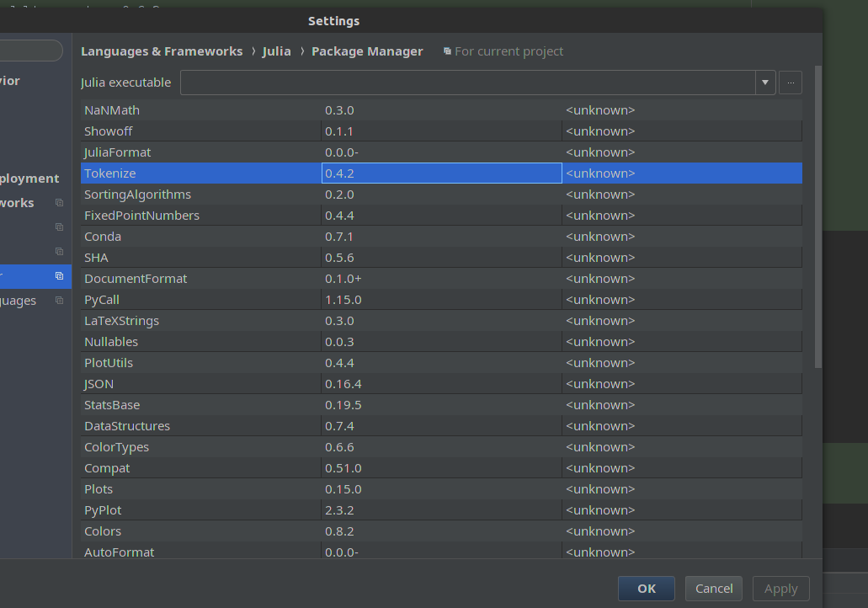Click the second small project icon below Frameworks
Screen dimensions: 868x608
[59, 227]
